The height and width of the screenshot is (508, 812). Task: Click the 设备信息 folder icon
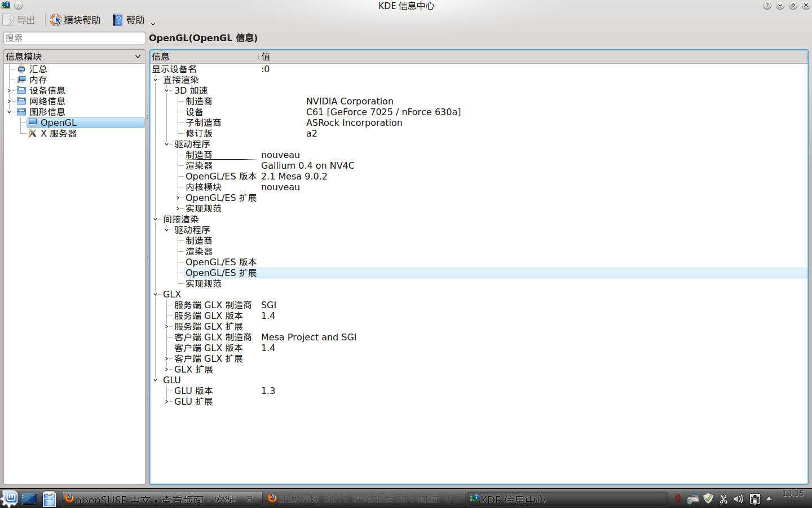coord(21,90)
